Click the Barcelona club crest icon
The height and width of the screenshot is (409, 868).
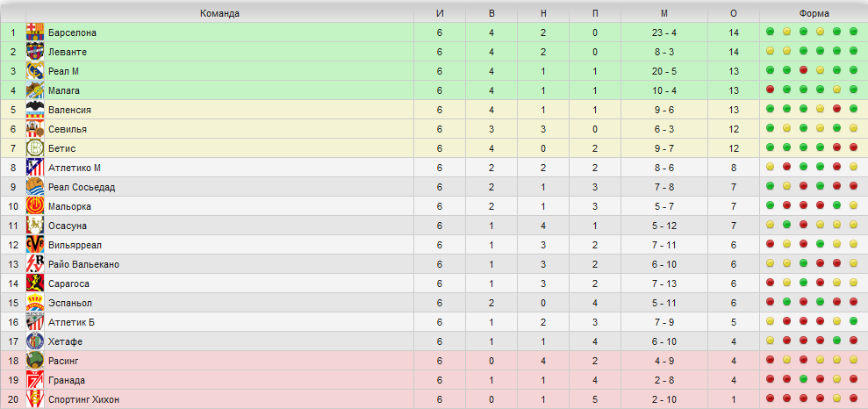coord(35,32)
